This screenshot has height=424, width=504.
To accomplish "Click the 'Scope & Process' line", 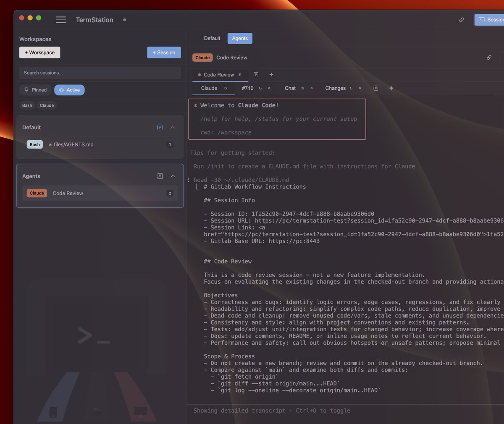I will coord(229,356).
